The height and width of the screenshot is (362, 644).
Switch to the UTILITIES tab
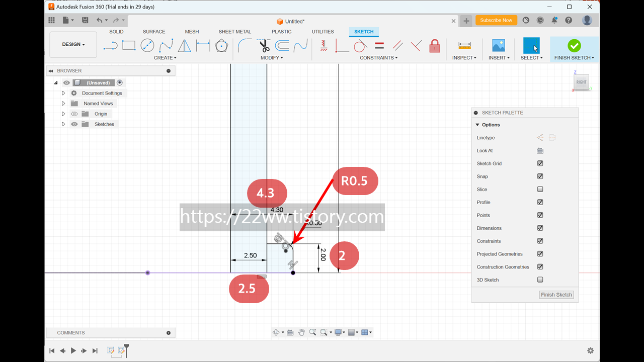(323, 32)
